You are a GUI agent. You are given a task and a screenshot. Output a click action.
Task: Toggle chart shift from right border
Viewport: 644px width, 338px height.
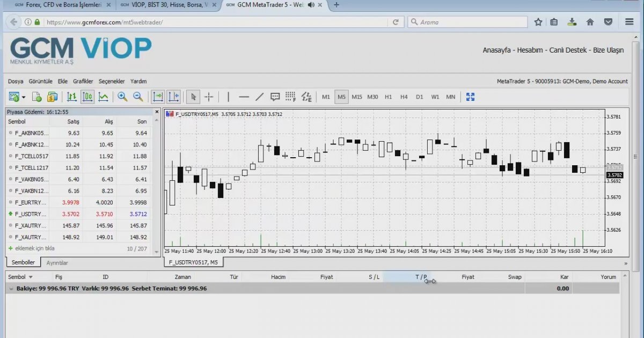coord(173,97)
